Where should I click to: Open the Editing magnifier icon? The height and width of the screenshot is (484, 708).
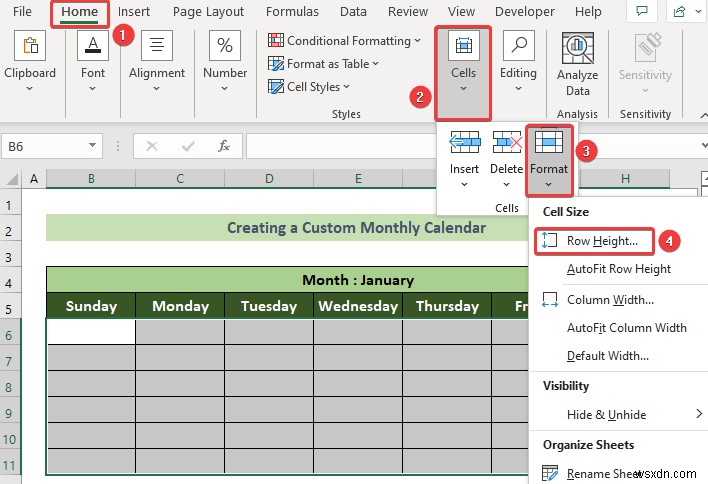pyautogui.click(x=519, y=46)
